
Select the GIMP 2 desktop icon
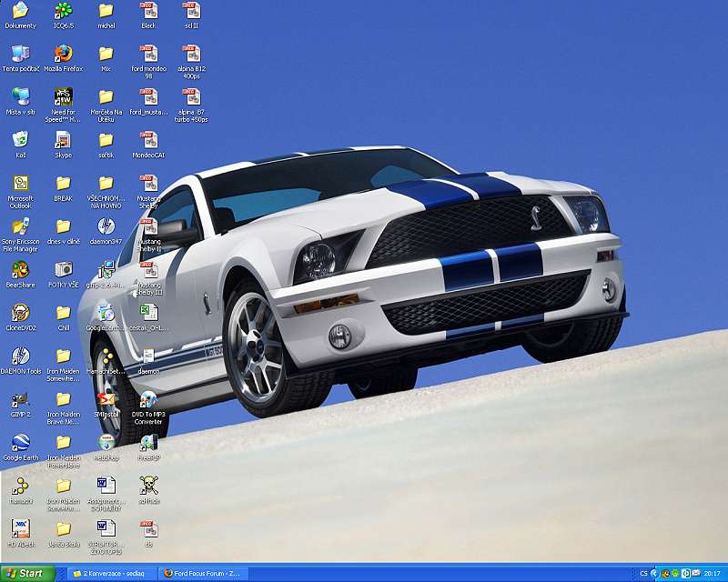[x=20, y=399]
